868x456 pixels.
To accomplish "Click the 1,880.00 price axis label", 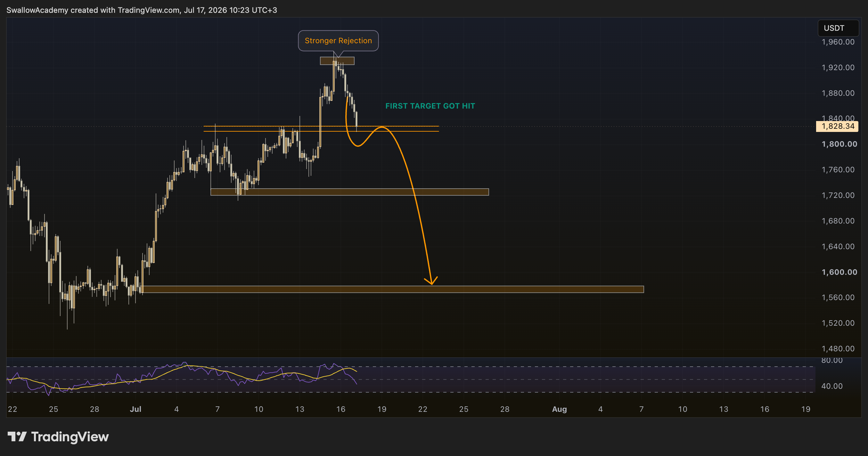I will 838,93.
